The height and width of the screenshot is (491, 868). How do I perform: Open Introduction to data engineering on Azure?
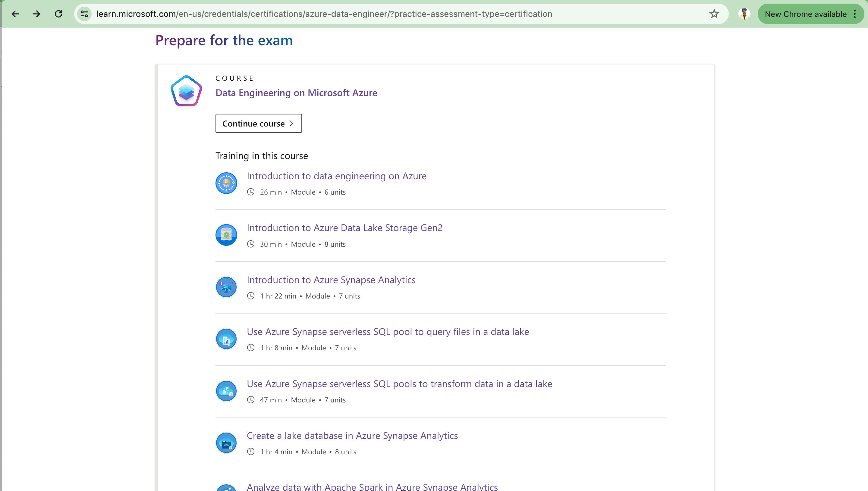(337, 176)
